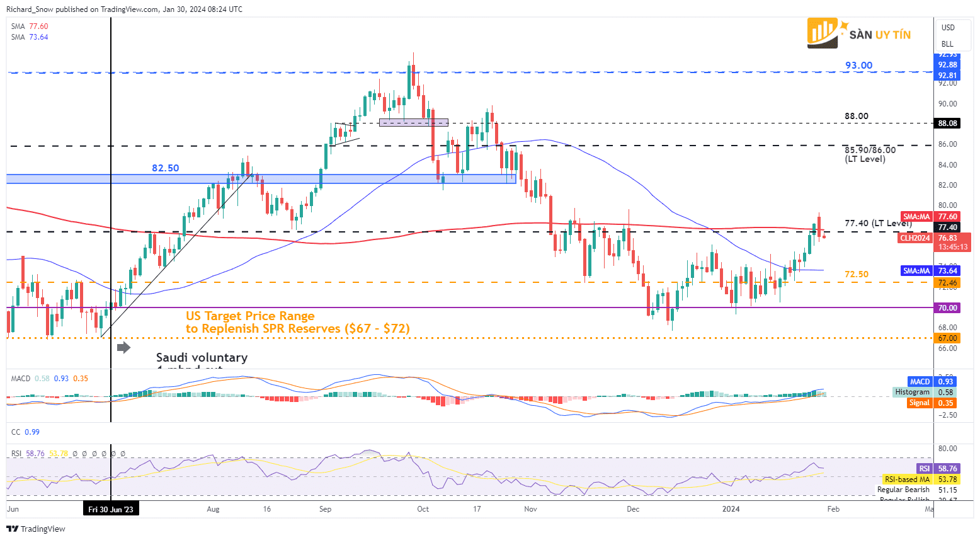Select the US Target Price Range text note

point(297,322)
